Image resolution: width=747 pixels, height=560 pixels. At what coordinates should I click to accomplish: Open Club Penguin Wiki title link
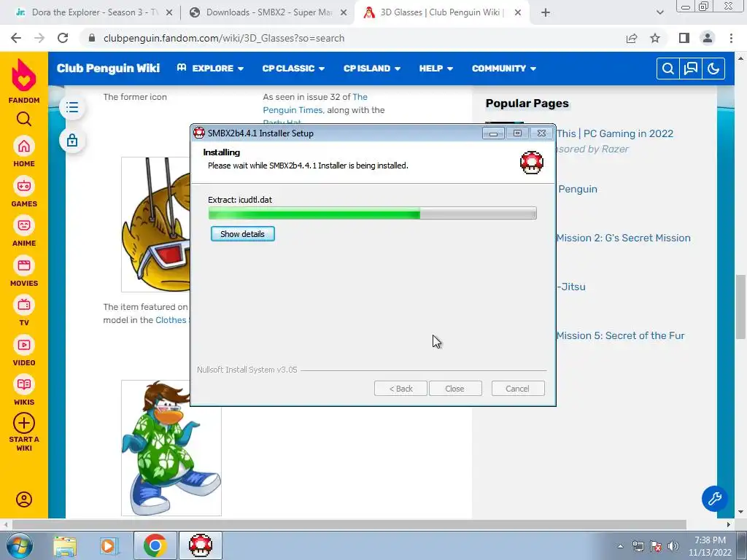click(108, 68)
